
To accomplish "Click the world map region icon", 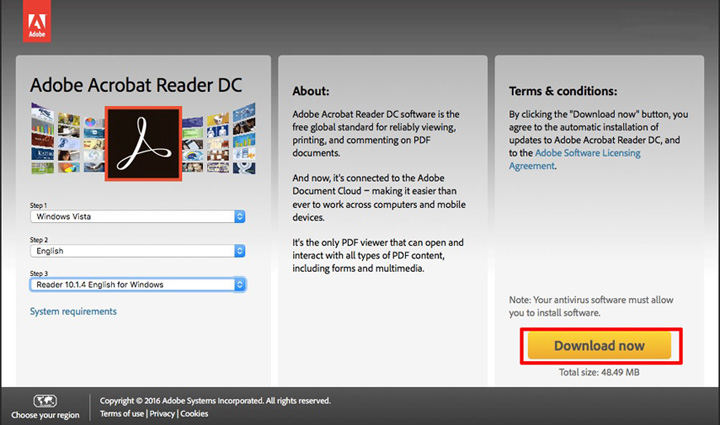I will (45, 401).
